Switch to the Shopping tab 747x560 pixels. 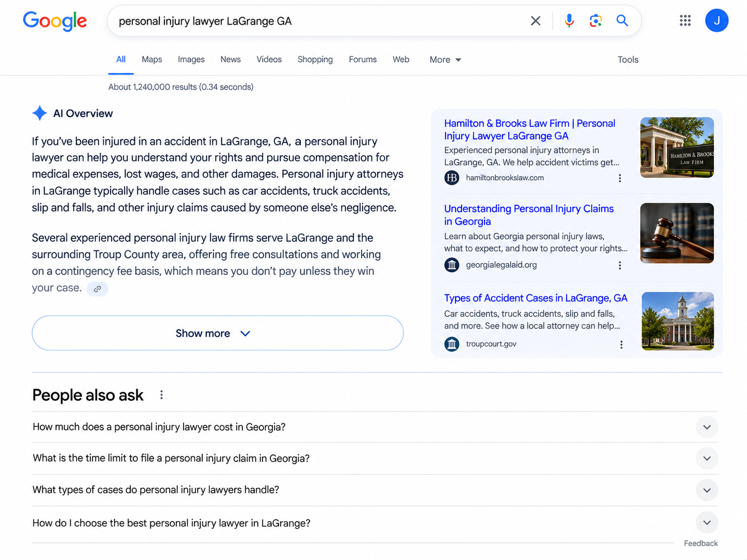[x=315, y=59]
